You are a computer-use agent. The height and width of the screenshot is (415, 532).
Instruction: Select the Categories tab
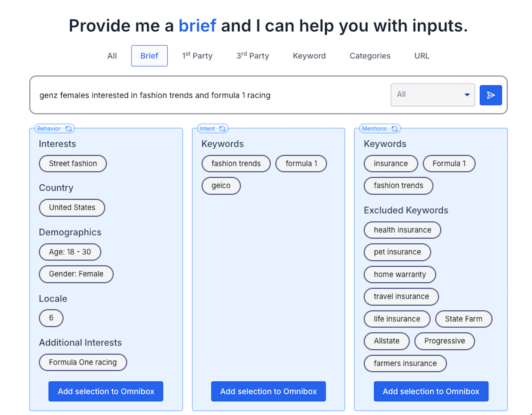370,56
